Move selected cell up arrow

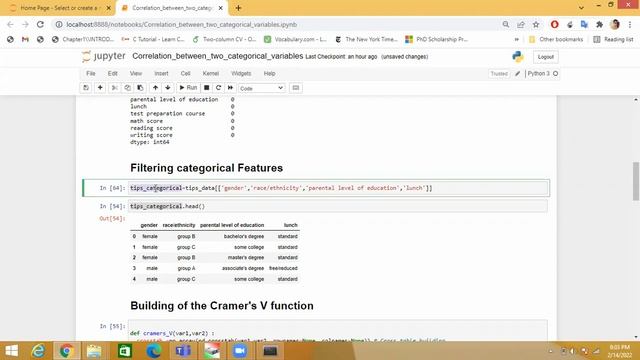(x=155, y=88)
